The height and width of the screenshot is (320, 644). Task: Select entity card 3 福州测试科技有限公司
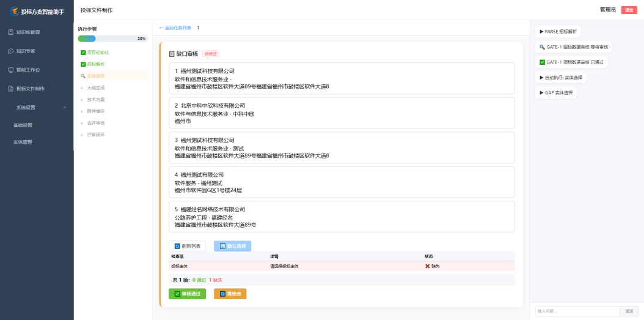point(342,147)
